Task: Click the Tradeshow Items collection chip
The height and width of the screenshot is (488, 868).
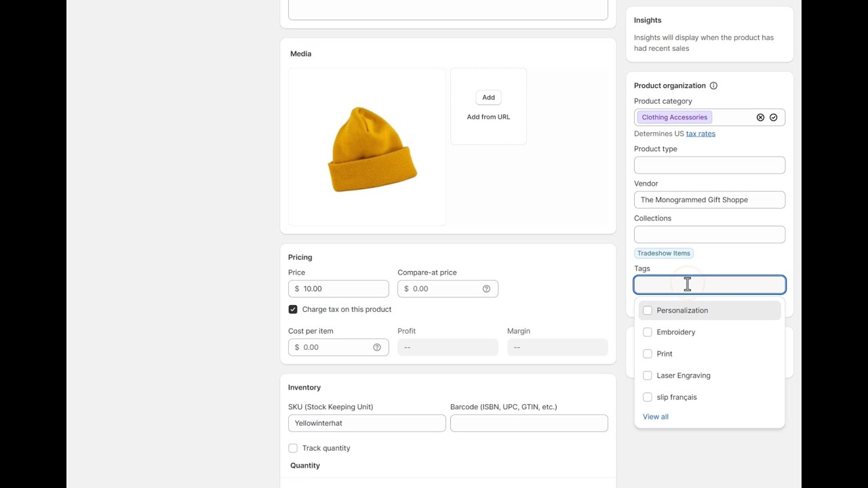Action: point(664,253)
